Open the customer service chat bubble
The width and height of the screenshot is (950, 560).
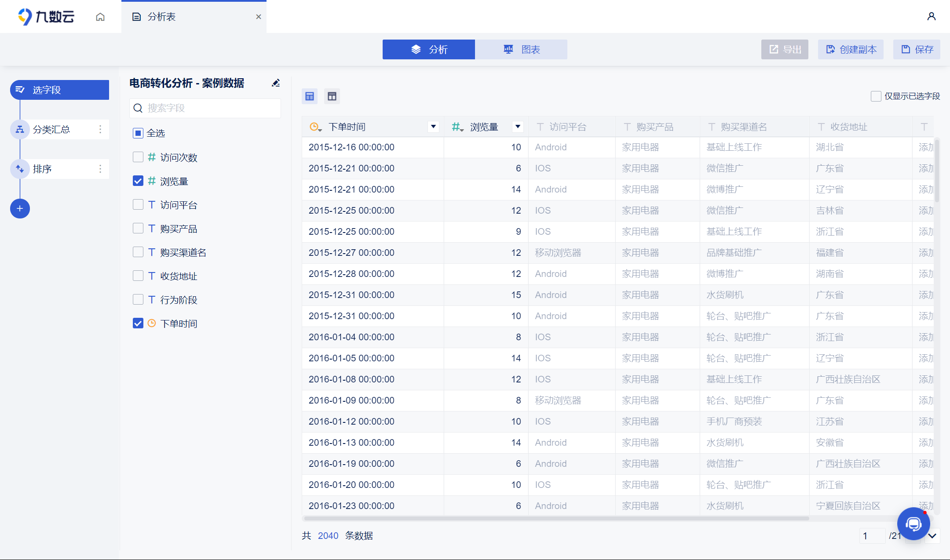(913, 524)
